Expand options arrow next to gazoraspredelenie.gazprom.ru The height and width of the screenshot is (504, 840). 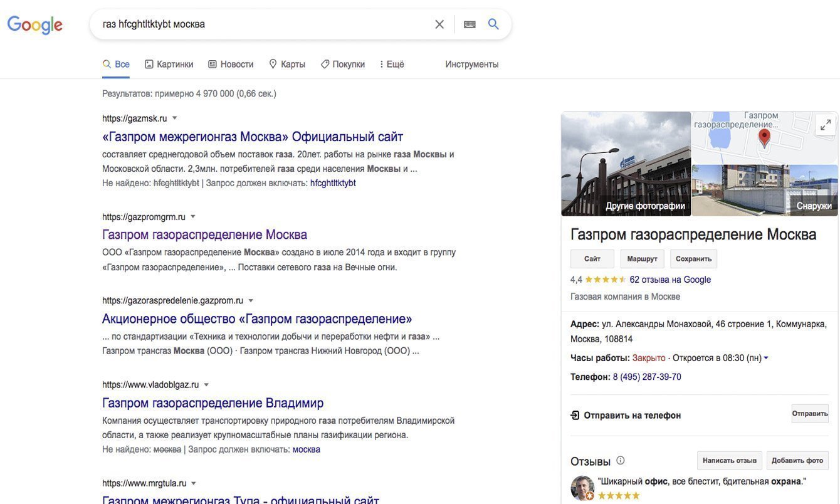251,300
